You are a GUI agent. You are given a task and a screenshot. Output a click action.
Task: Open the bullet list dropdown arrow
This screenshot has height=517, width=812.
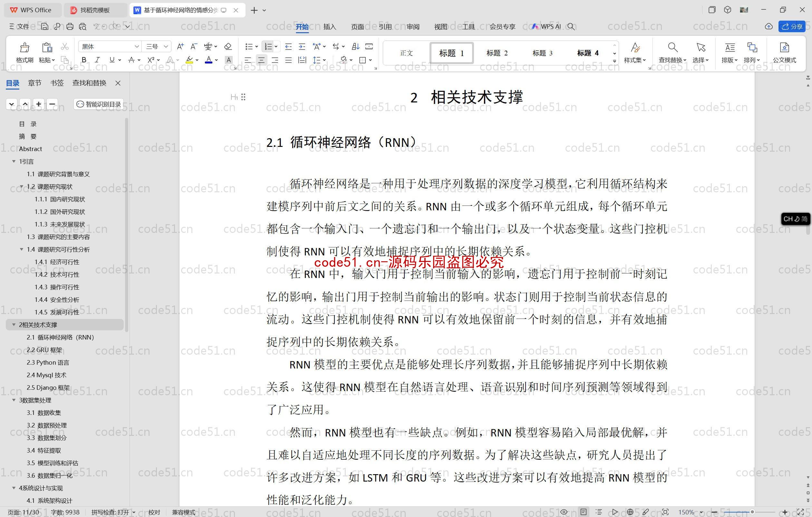[x=256, y=46]
